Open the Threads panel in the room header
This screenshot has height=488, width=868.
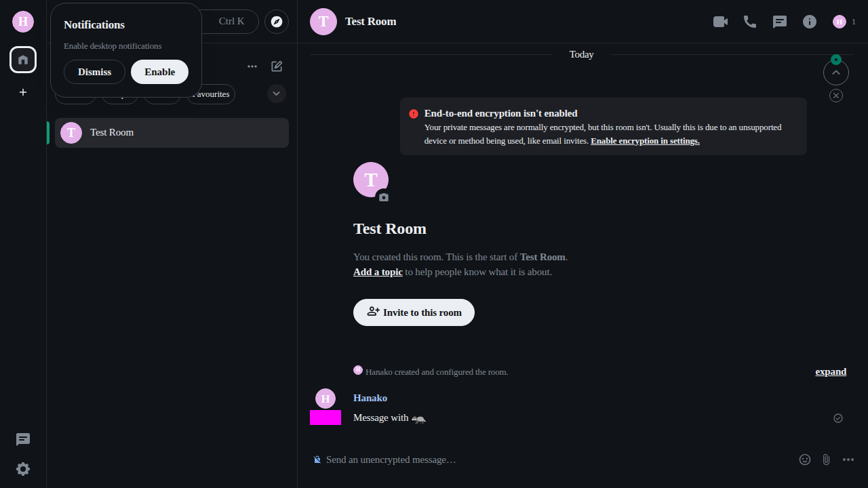[780, 22]
